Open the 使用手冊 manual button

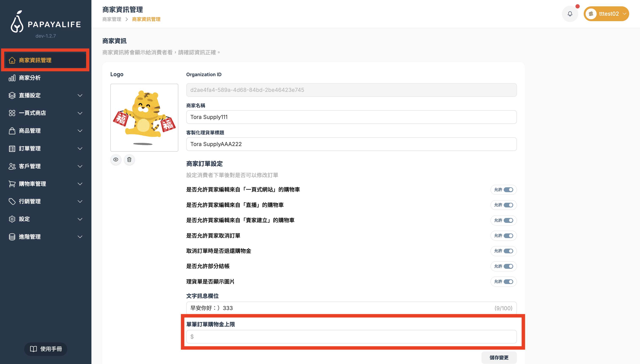(46, 349)
